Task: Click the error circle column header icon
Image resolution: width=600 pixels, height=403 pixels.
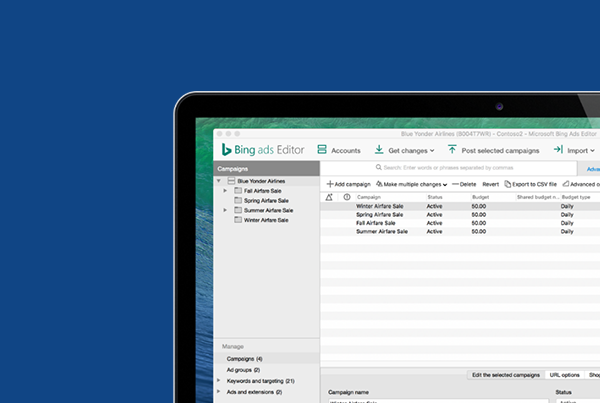Action: click(347, 197)
